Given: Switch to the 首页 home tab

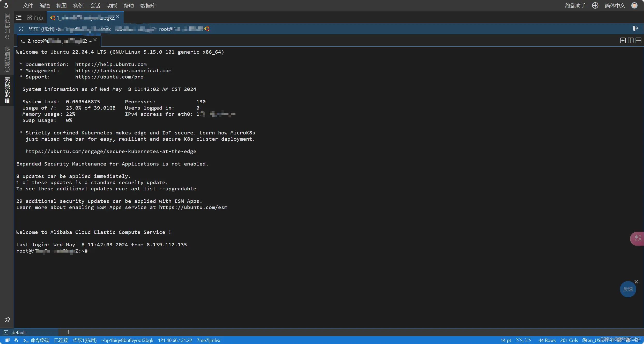Looking at the screenshot, I should pos(35,18).
